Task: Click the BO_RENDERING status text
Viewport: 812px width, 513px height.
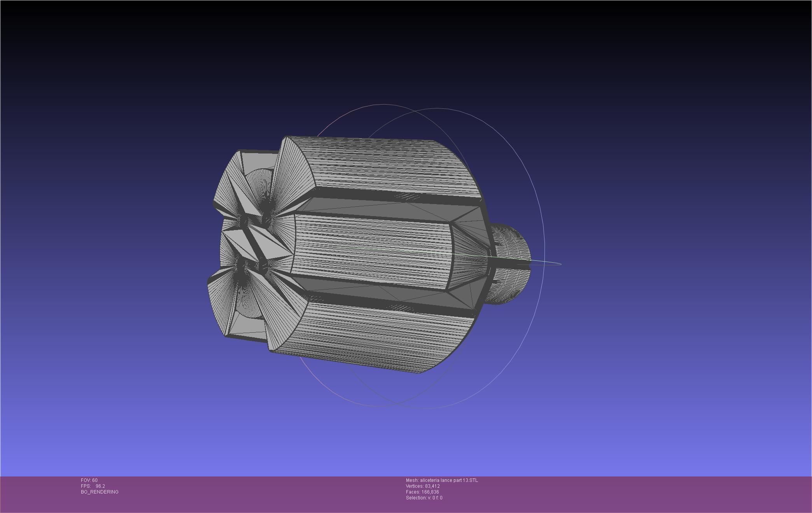Action: click(x=100, y=492)
